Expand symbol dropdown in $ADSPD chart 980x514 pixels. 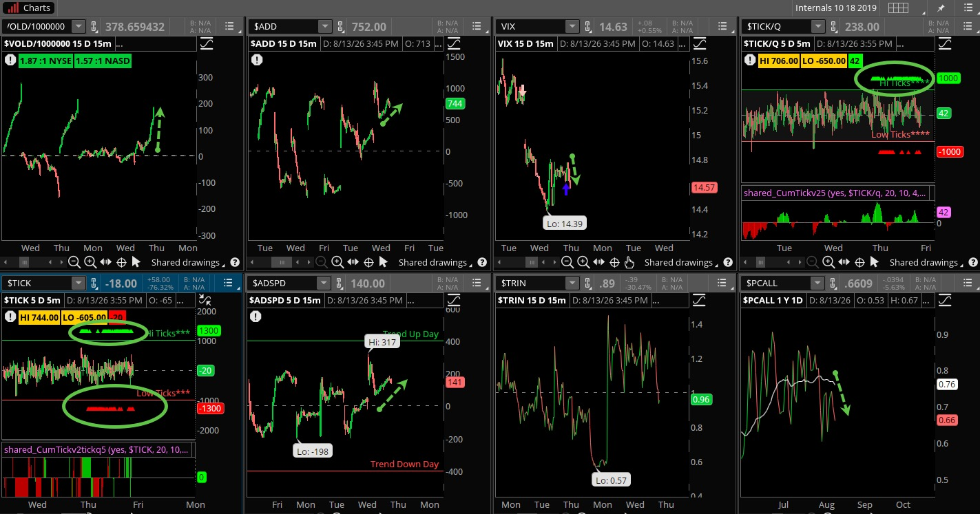point(324,283)
